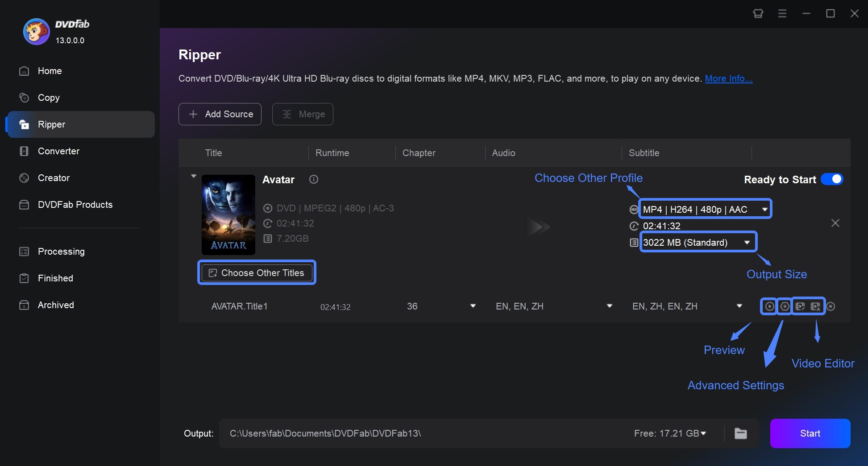
Task: Disable the Ready to Start toggle
Action: click(x=832, y=179)
